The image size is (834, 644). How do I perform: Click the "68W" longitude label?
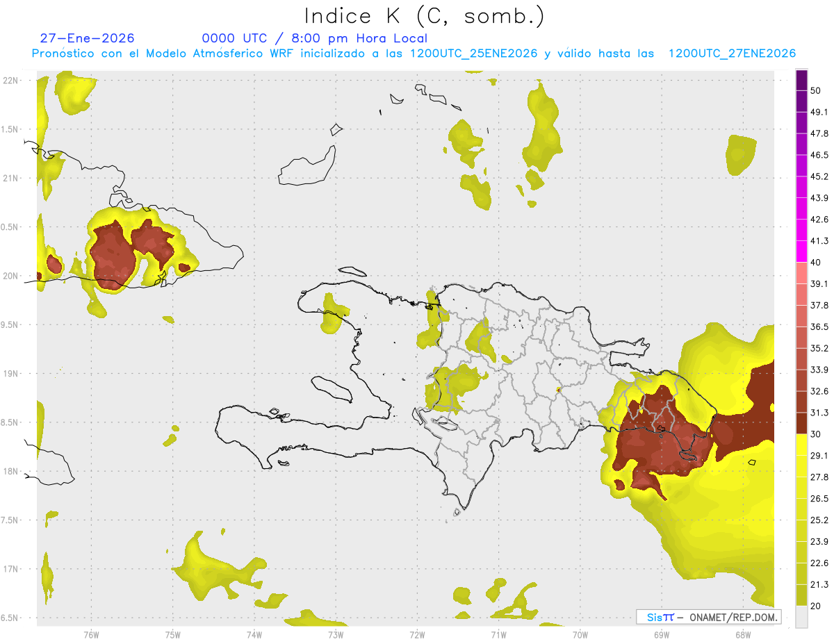(x=742, y=635)
